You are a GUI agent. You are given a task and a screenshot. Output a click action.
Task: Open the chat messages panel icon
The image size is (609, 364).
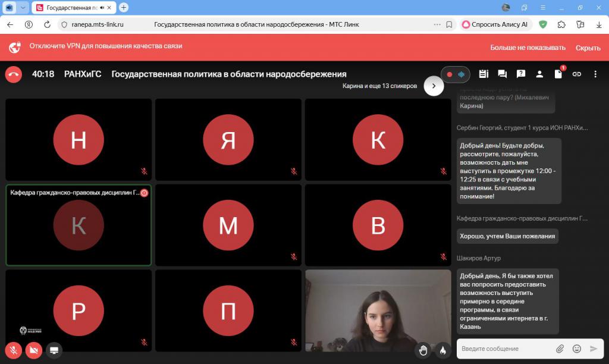click(502, 74)
